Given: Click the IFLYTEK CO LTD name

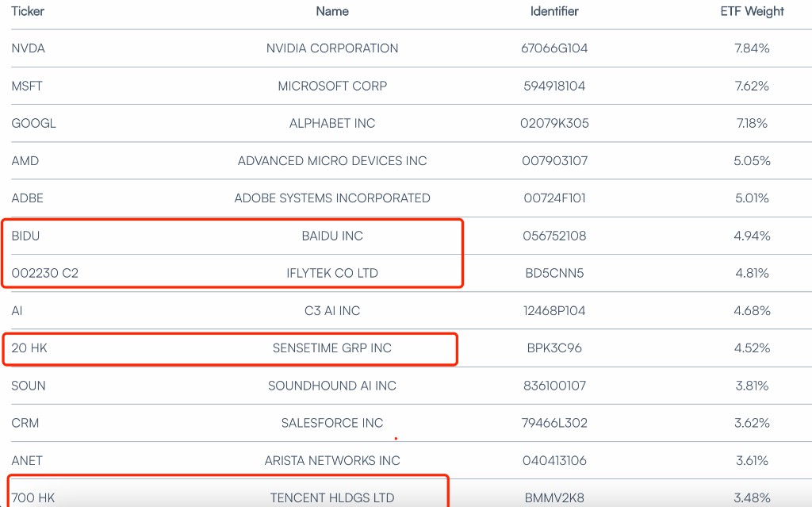Looking at the screenshot, I should tap(332, 273).
